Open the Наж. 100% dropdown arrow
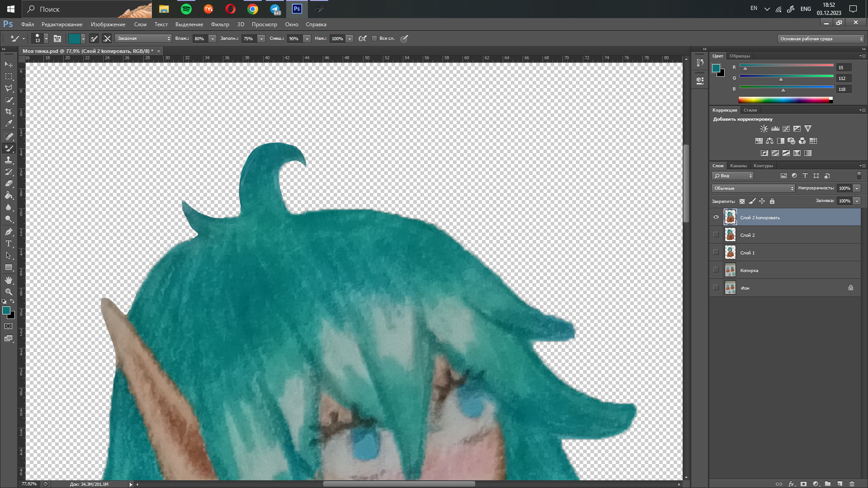Viewport: 868px width, 488px height. coord(349,39)
